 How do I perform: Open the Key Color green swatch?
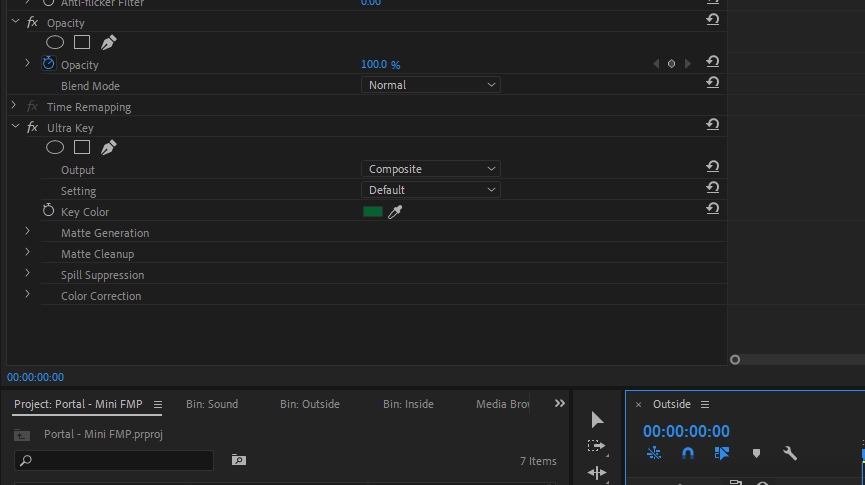[x=373, y=212]
